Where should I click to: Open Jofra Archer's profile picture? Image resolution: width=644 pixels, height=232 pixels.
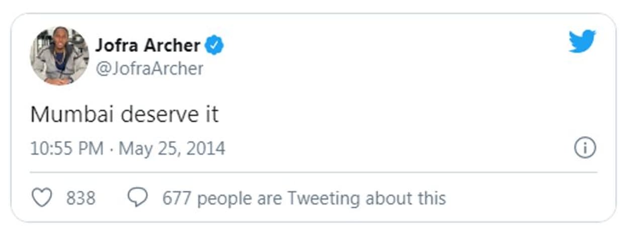[59, 55]
